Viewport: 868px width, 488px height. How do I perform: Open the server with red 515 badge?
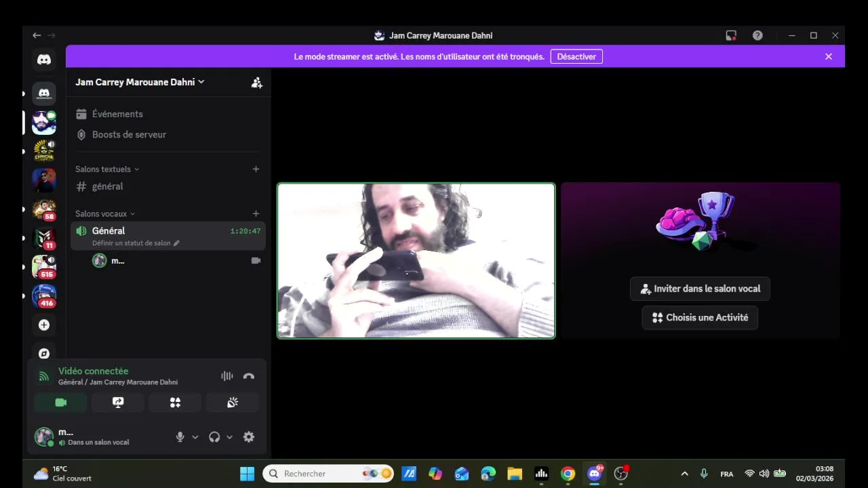[44, 267]
